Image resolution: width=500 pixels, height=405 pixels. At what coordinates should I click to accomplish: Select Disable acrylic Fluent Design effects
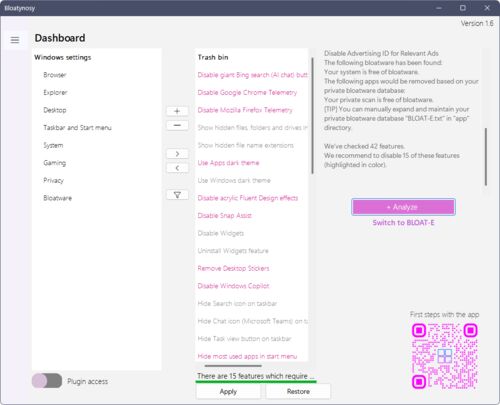pos(248,198)
